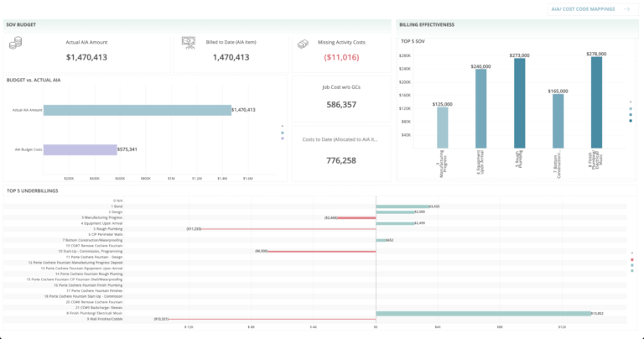Viewport: 644px width, 339px height.
Task: Expand the legend arrow in Top 5 SOV chart
Action: point(631,102)
